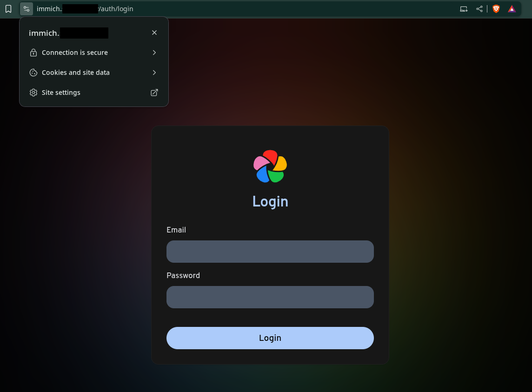Viewport: 532px width, 392px height.
Task: Click the gear icon beside Site settings
Action: point(33,93)
